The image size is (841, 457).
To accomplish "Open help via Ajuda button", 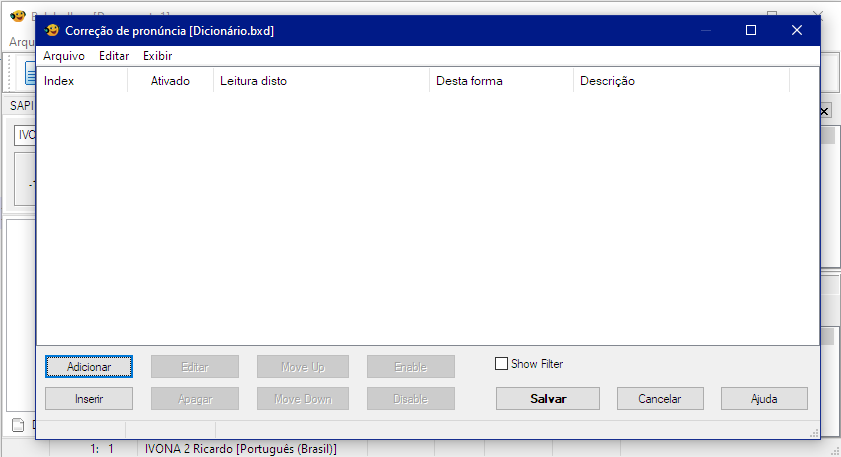I will (x=764, y=399).
